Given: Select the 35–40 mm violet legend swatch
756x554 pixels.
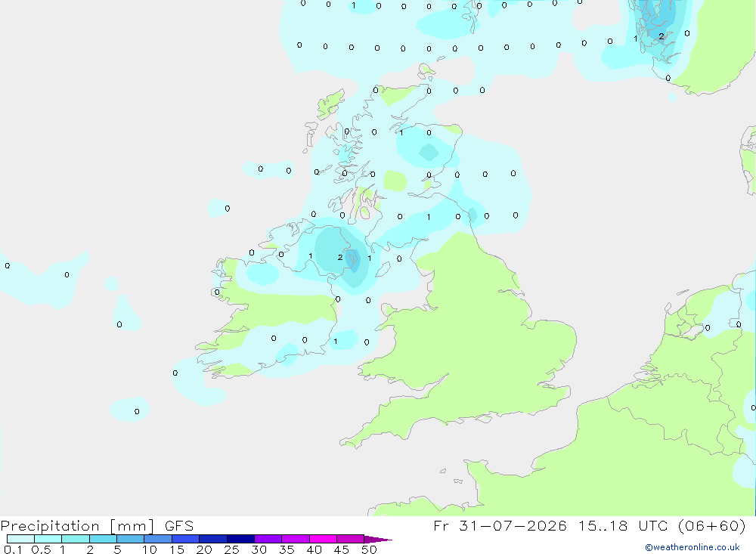Looking at the screenshot, I should coord(296,539).
